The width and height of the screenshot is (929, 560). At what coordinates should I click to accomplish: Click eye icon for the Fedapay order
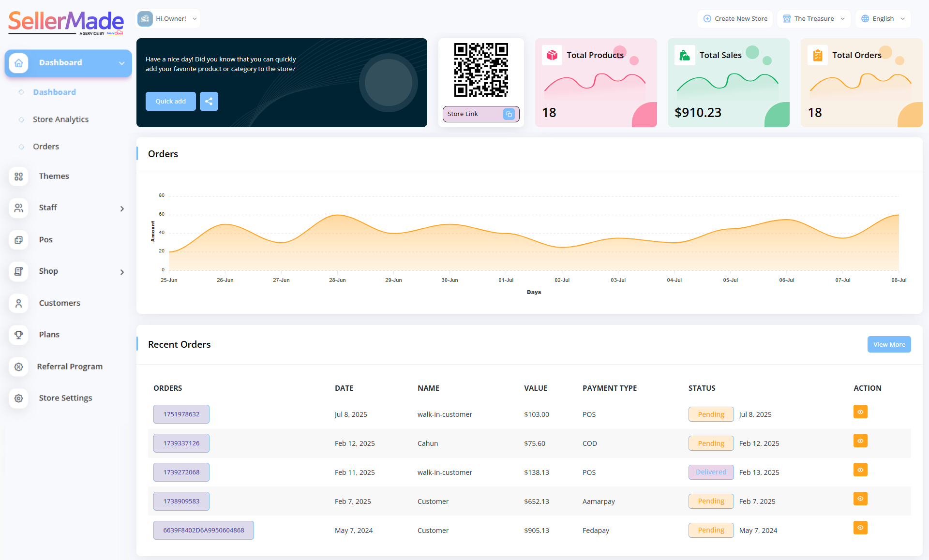point(860,528)
